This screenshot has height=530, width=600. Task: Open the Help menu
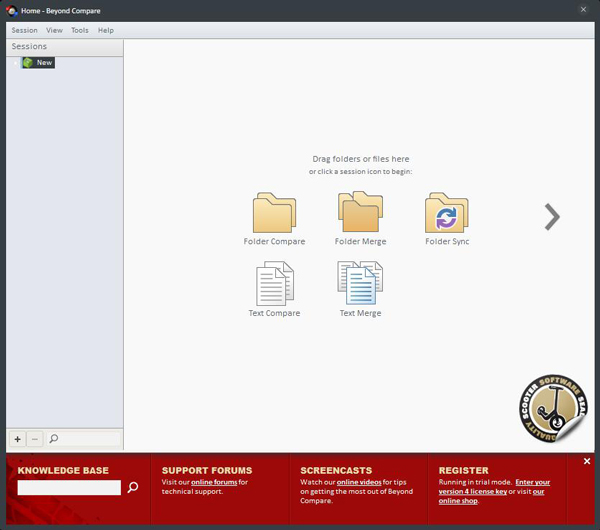coord(106,30)
